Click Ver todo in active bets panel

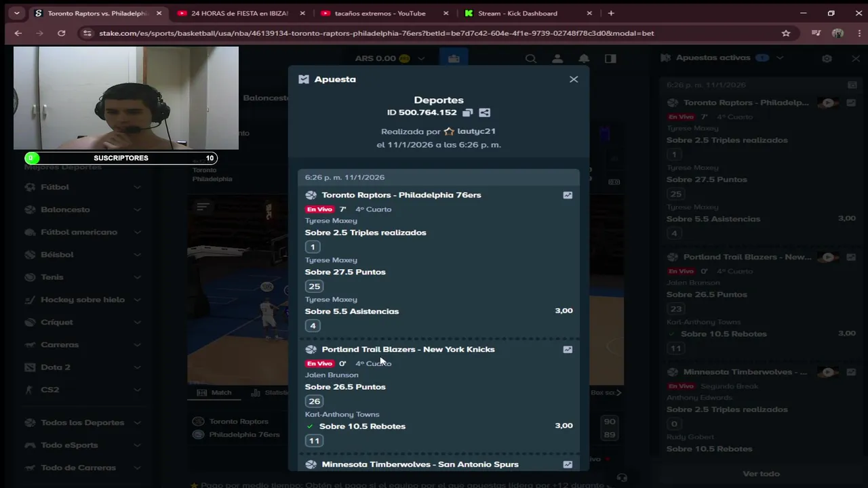coord(761,474)
